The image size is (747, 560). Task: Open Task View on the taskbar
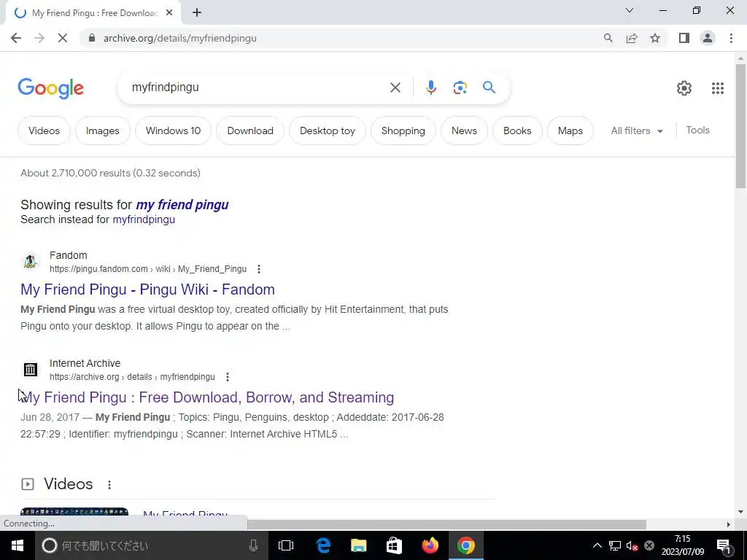[286, 545]
